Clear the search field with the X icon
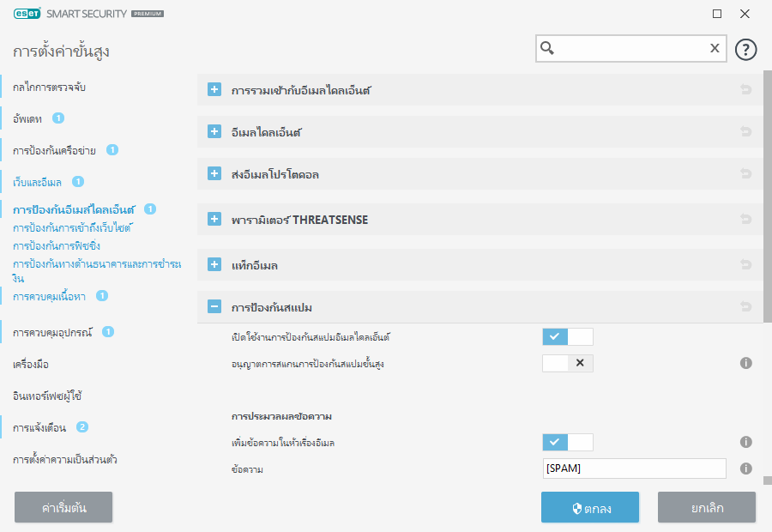 [715, 48]
